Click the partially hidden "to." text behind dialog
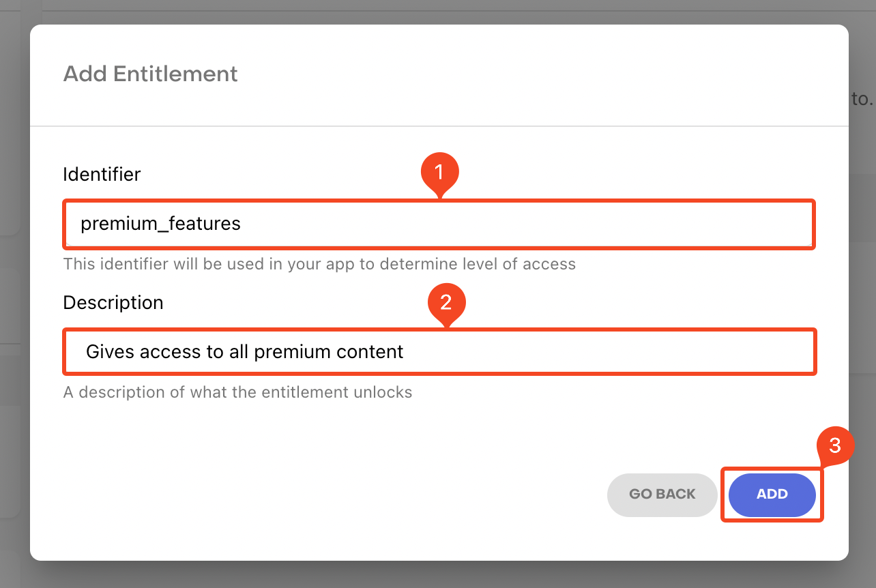The height and width of the screenshot is (588, 876). (x=862, y=99)
